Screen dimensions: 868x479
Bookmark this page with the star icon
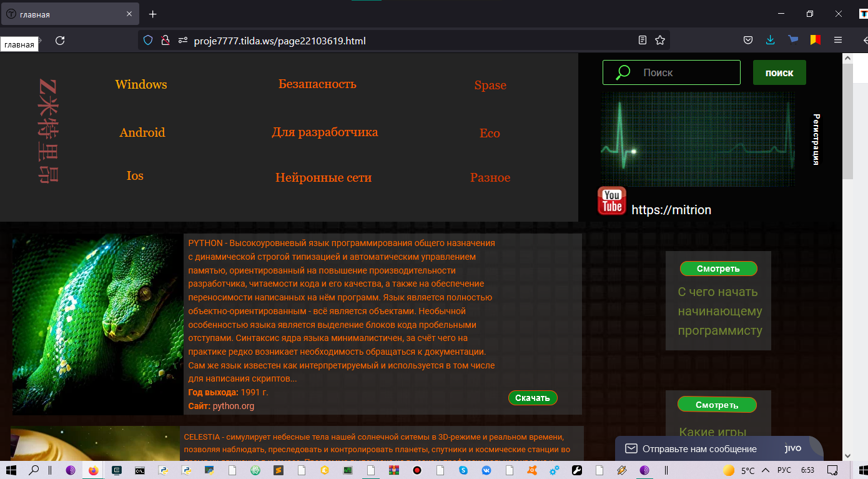[660, 41]
